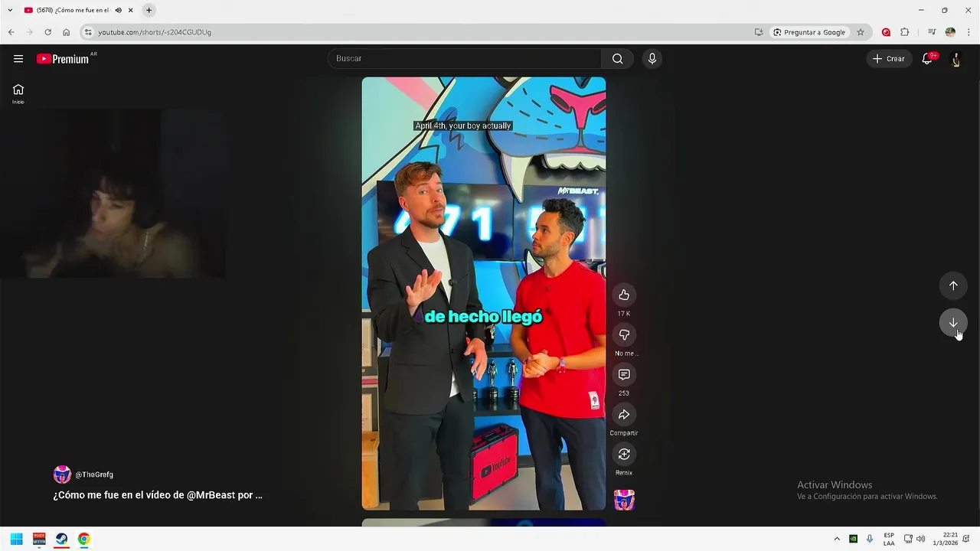Open Chrome from the taskbar
Viewport: 980px width, 551px height.
pyautogui.click(x=83, y=539)
